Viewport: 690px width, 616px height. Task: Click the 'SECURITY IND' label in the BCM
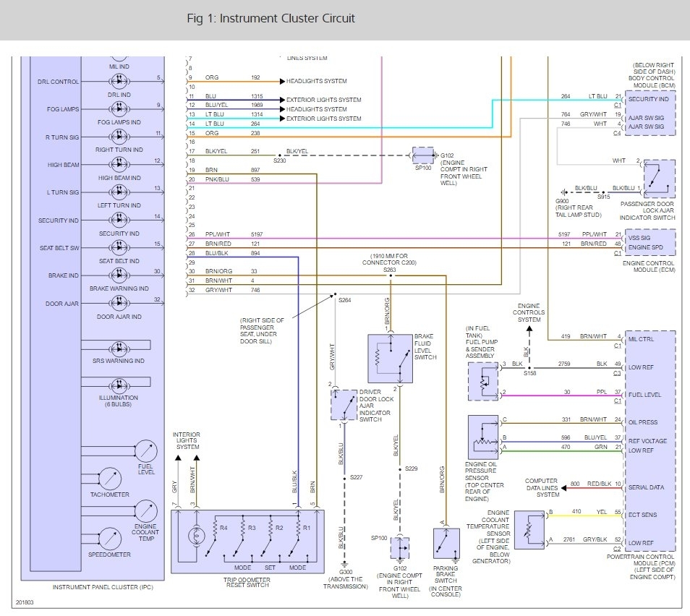648,100
